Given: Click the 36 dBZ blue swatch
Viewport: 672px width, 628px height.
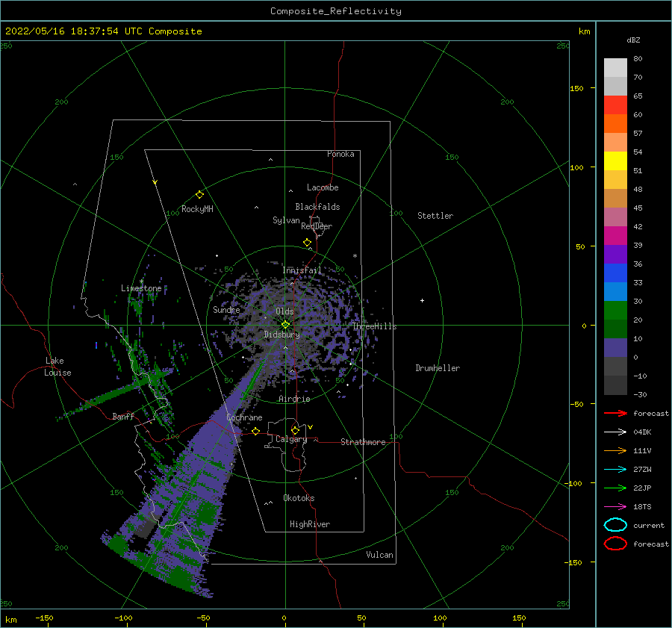Looking at the screenshot, I should (x=615, y=273).
